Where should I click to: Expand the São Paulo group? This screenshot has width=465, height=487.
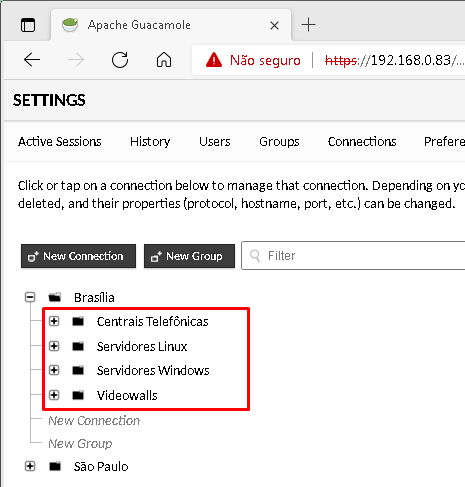(30, 466)
